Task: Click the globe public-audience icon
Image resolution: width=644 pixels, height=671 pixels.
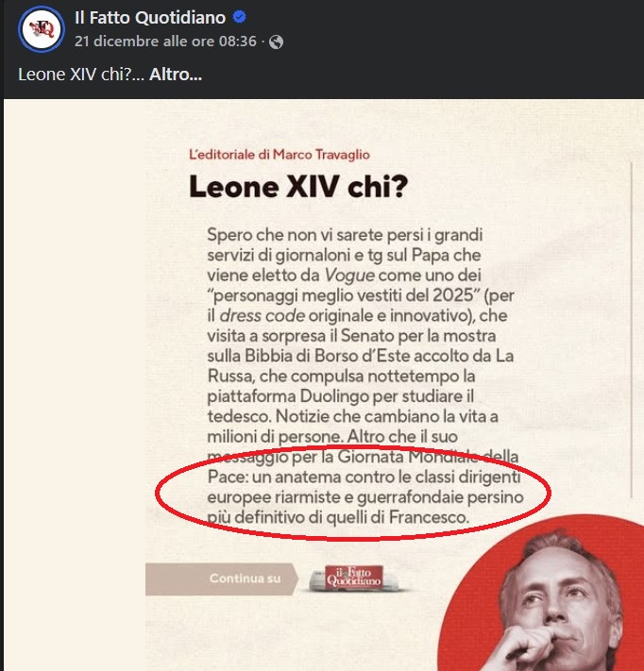Action: (x=276, y=42)
